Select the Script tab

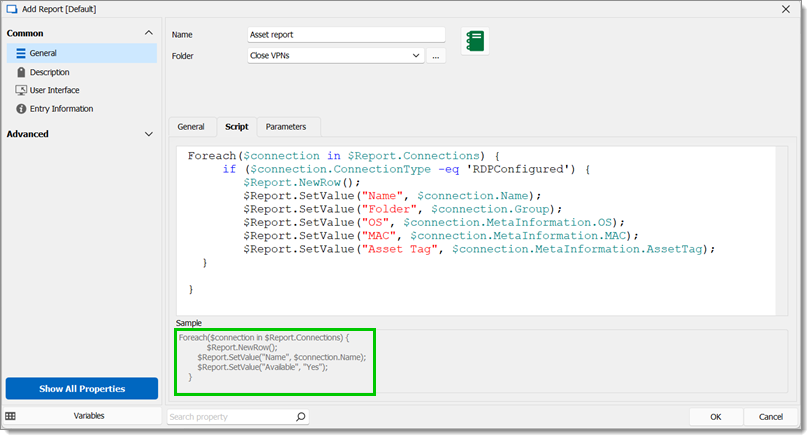[x=237, y=127]
